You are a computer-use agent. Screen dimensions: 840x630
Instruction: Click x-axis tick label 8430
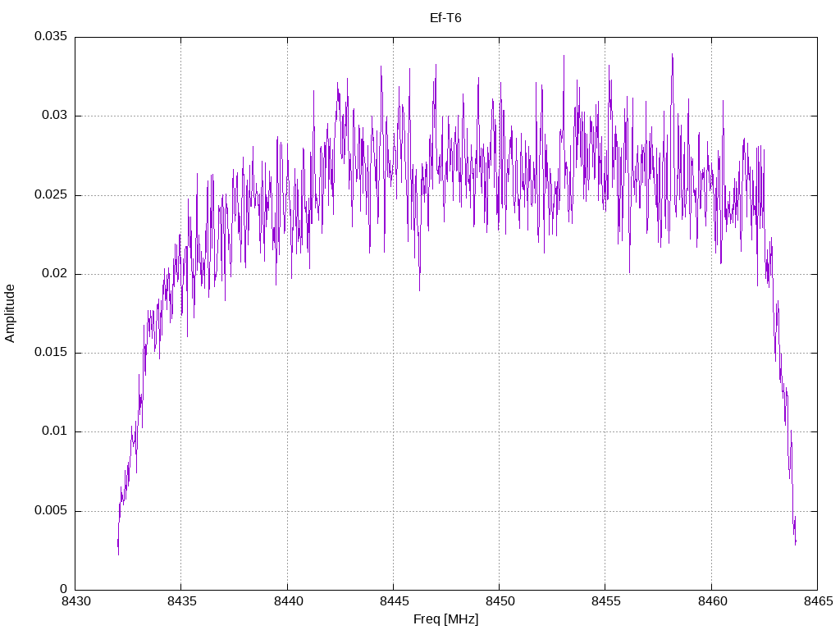76,601
